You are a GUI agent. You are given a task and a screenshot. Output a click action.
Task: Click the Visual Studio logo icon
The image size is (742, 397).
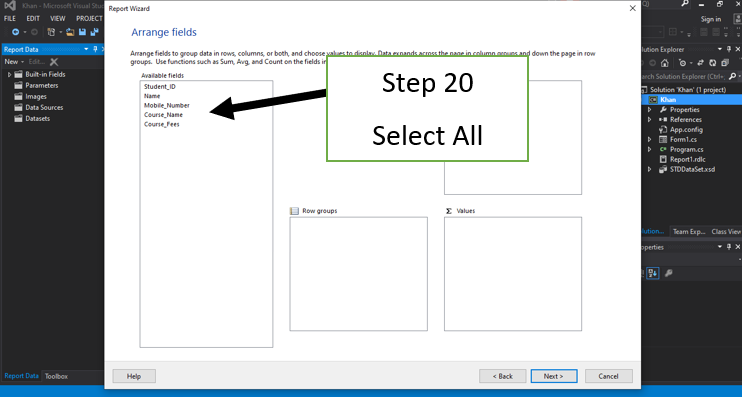tap(10, 6)
